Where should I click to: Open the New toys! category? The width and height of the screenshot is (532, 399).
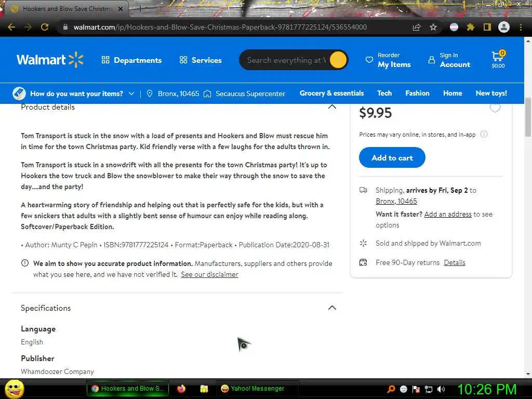[x=491, y=94]
